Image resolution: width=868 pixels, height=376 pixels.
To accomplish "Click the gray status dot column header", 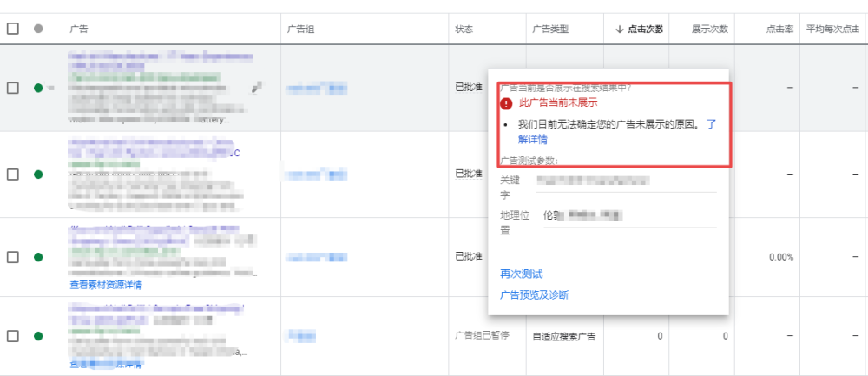I will coord(38,29).
